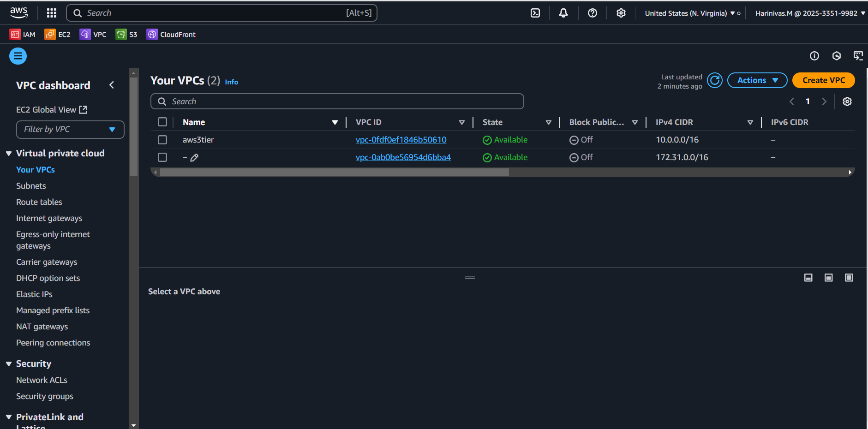This screenshot has width=868, height=429.
Task: Set split panel to medium size icon
Action: (x=829, y=278)
